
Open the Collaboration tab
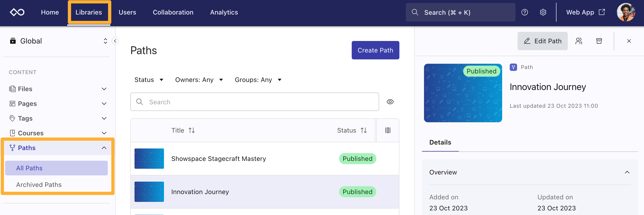173,12
